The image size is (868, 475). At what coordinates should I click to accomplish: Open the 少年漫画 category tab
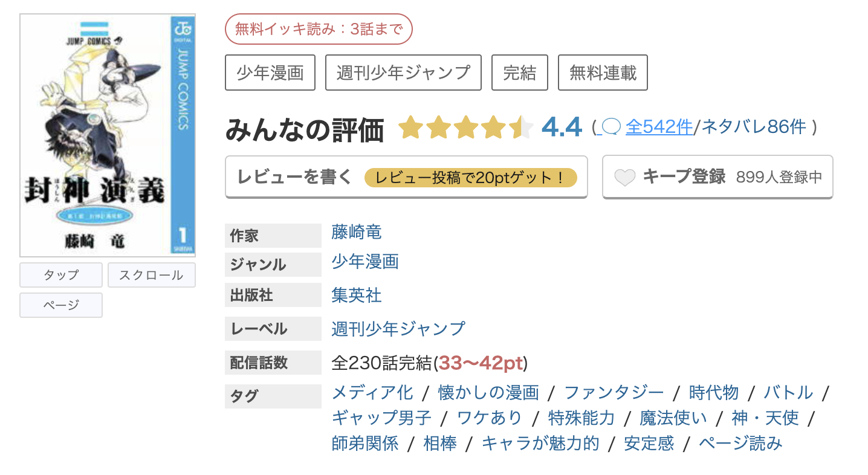click(270, 72)
